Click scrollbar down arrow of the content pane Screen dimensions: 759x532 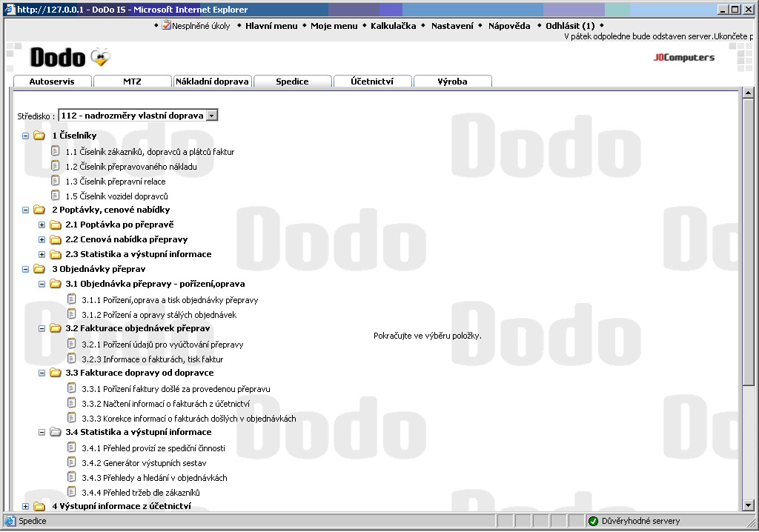(x=748, y=505)
